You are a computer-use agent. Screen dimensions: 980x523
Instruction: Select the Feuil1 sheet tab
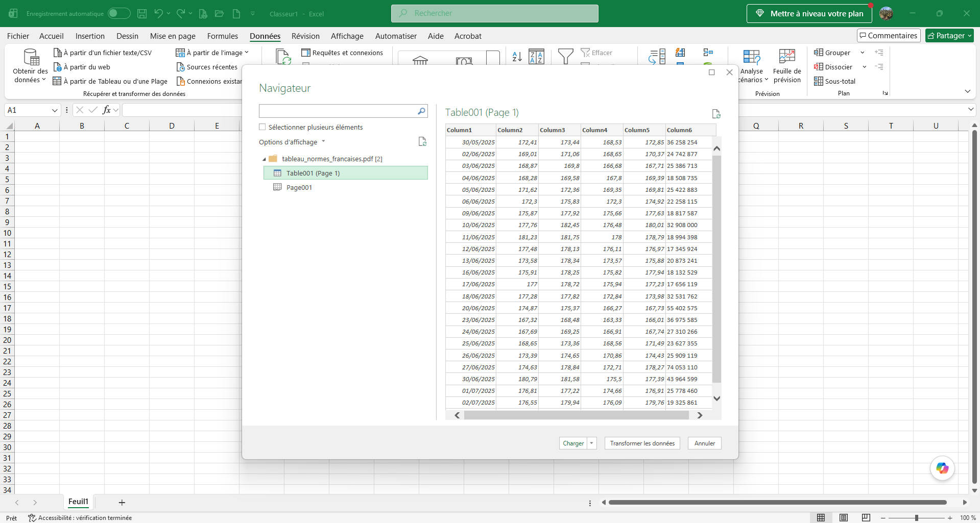(x=79, y=502)
